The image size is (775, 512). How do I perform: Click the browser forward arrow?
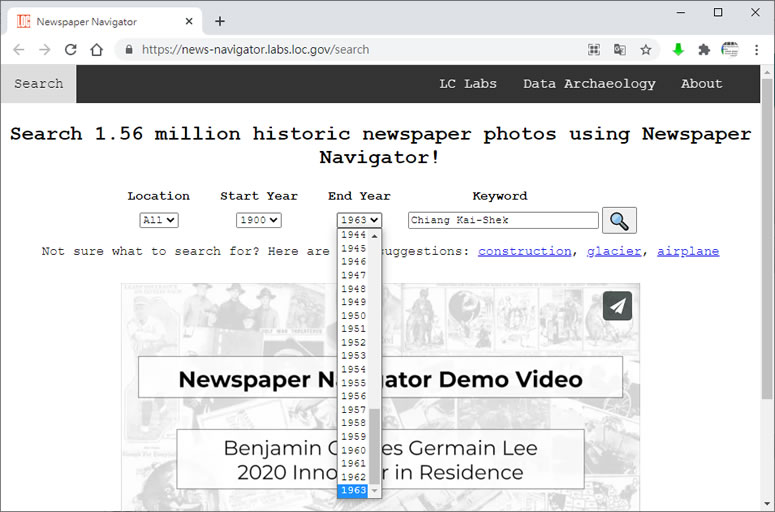(44, 49)
